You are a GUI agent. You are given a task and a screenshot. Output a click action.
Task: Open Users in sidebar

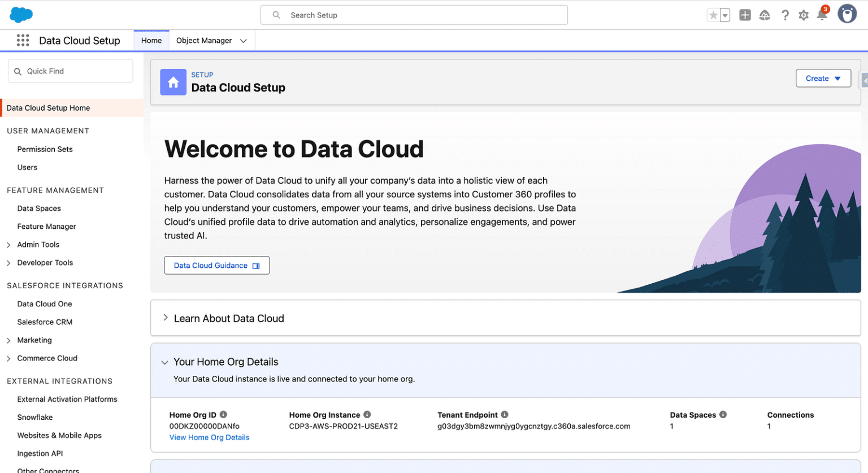pos(27,167)
